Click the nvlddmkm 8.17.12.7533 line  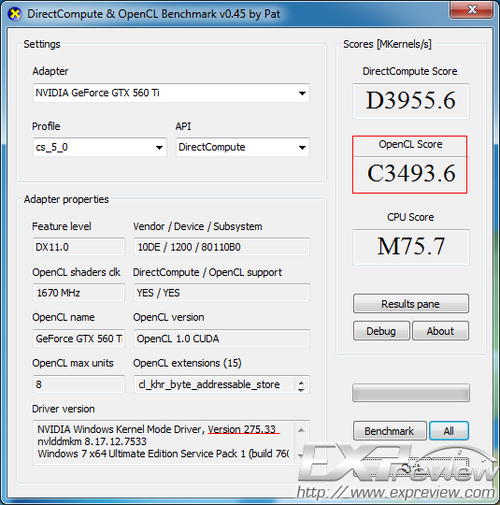[92, 441]
